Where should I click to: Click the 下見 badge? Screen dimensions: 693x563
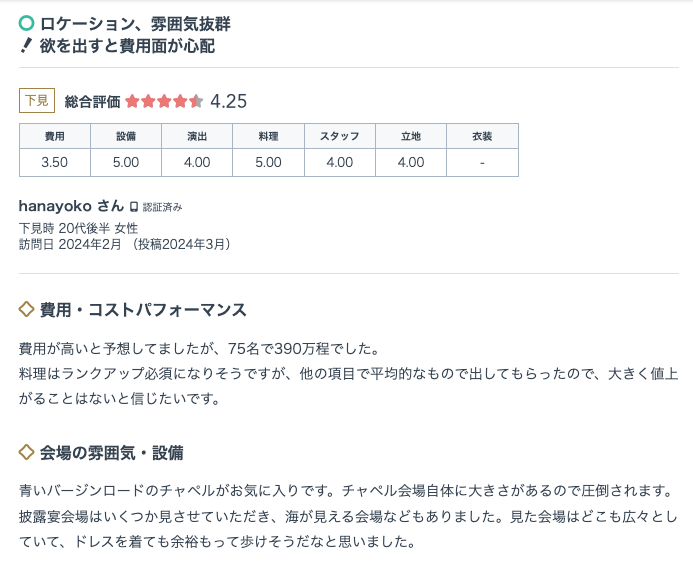click(x=37, y=101)
